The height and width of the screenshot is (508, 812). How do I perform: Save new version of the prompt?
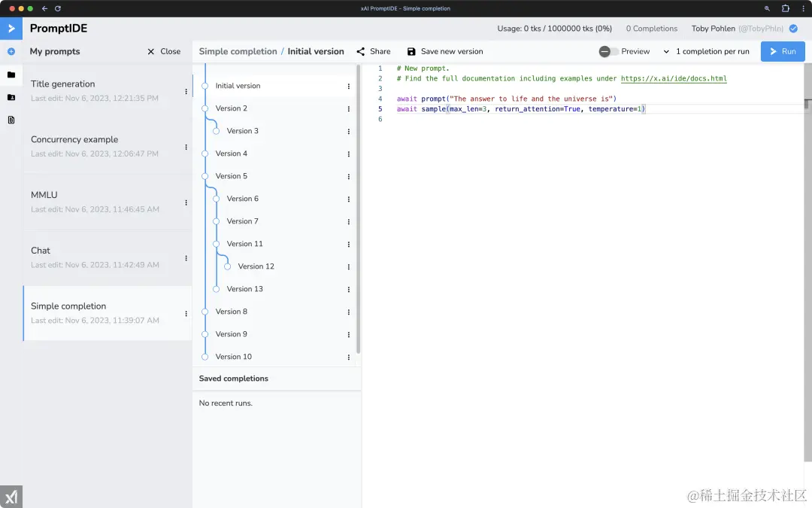445,51
